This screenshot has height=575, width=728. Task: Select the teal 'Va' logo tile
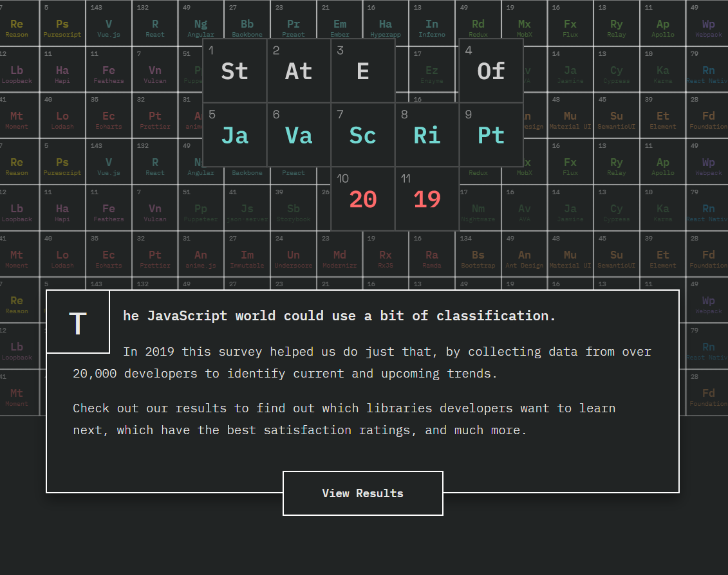point(299,134)
